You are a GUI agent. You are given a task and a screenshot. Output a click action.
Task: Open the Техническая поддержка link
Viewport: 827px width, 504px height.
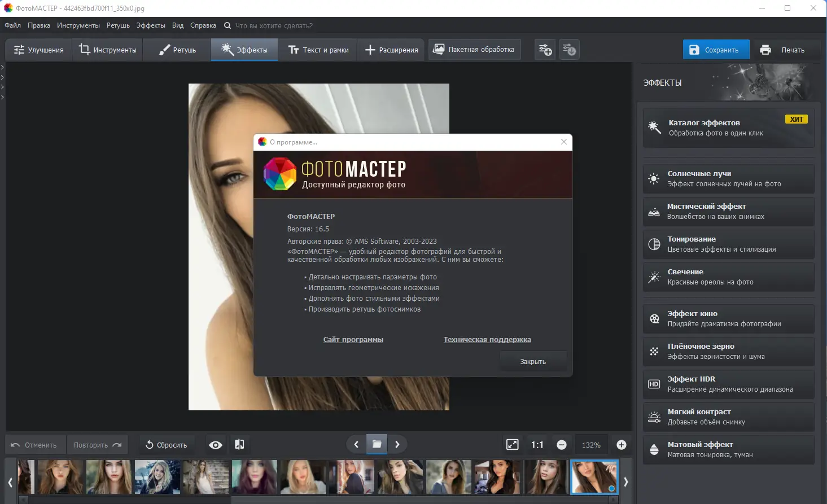[x=487, y=340]
